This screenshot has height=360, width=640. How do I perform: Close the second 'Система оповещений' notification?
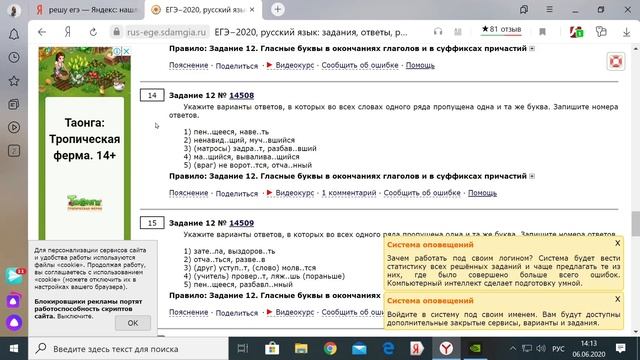(618, 299)
